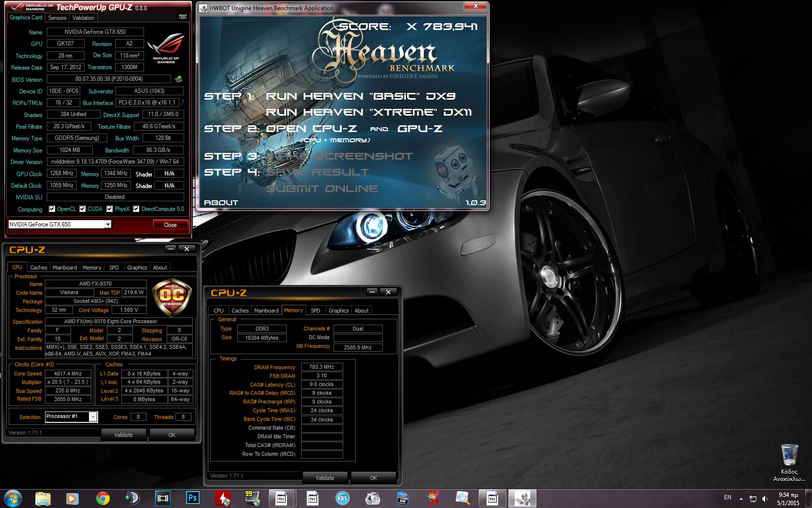The height and width of the screenshot is (508, 812).
Task: Toggle the PhysX checkbox in GPU-Z
Action: coord(110,209)
